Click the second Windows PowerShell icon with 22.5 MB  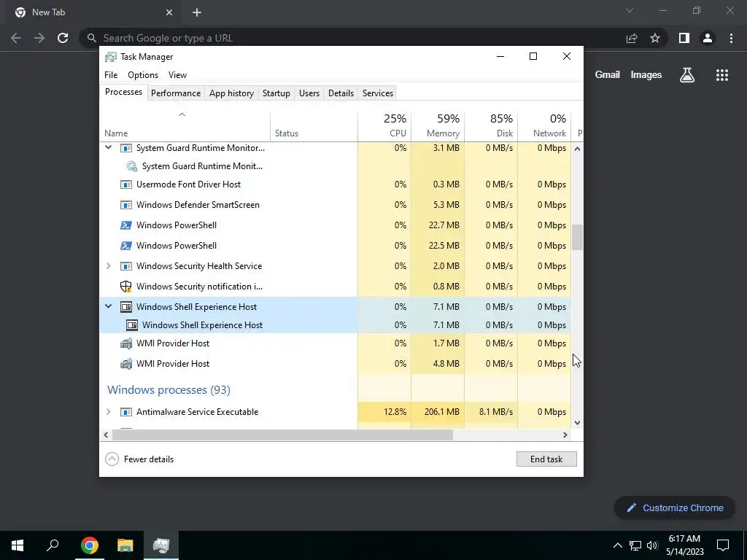[x=125, y=246]
